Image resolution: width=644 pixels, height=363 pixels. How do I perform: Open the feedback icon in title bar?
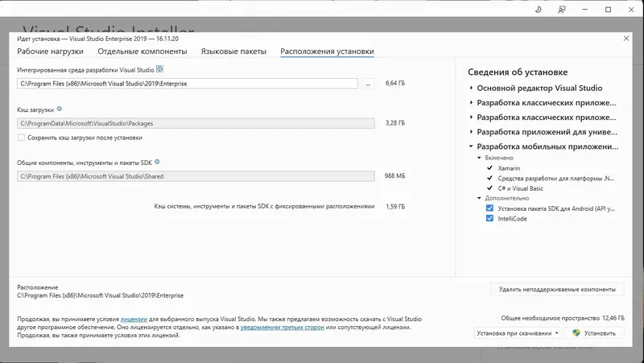point(561,10)
